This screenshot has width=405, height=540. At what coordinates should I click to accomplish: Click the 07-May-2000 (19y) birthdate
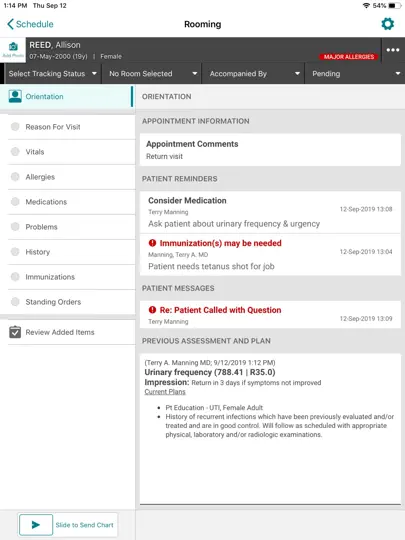(58, 56)
